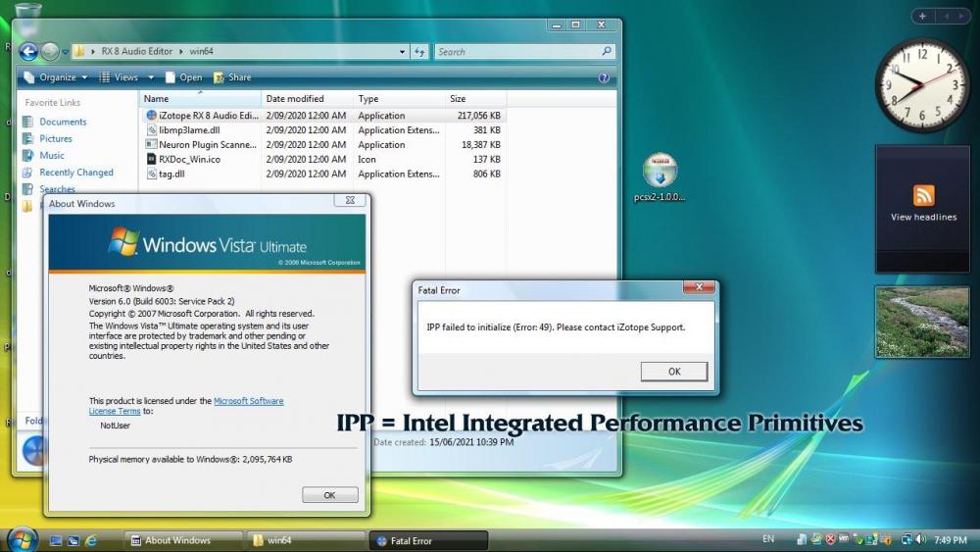Click the 217,056 KB size cell
This screenshot has width=980, height=552.
coord(479,116)
